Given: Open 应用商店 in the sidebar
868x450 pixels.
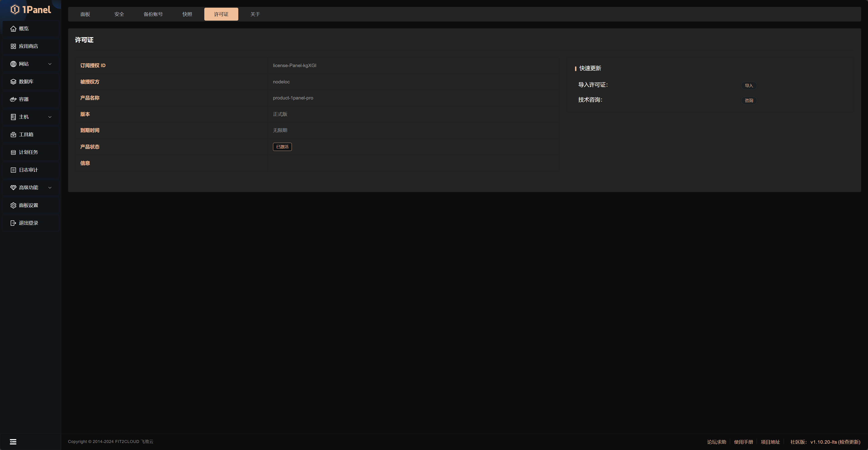Looking at the screenshot, I should pos(31,46).
